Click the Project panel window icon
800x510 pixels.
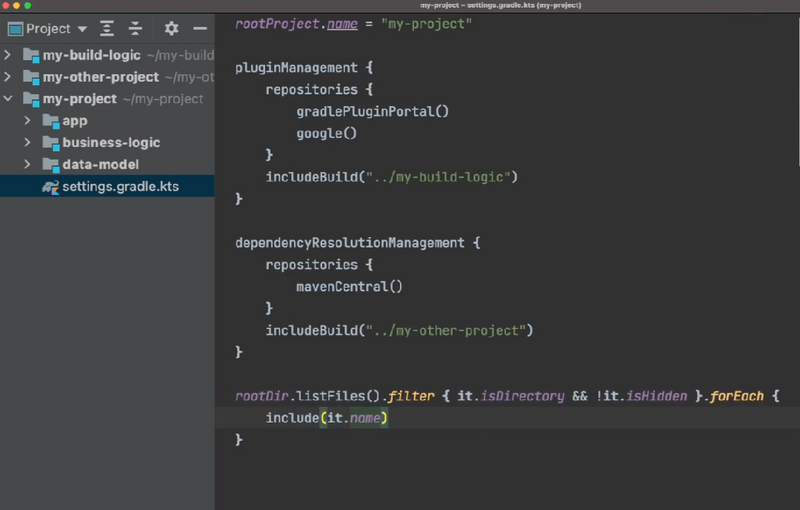(x=15, y=29)
